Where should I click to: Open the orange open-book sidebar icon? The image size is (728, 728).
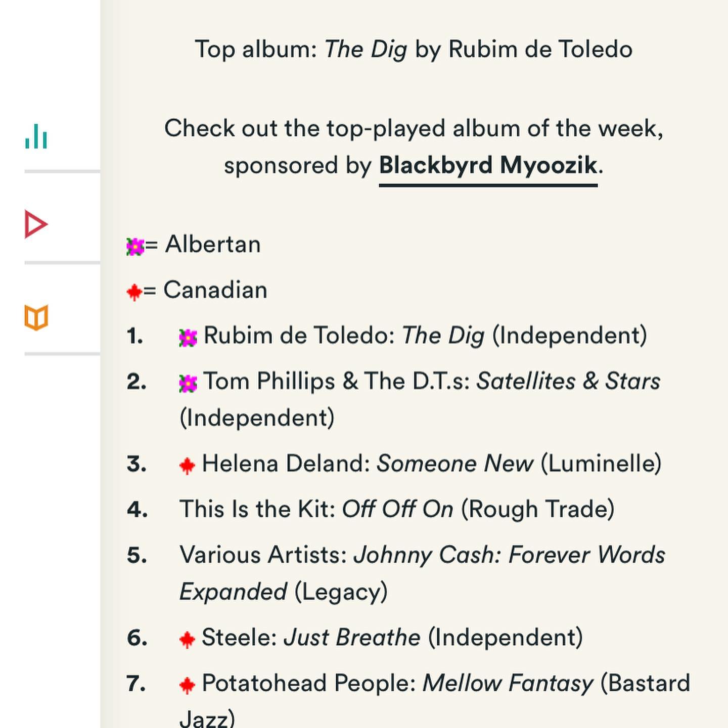36,317
